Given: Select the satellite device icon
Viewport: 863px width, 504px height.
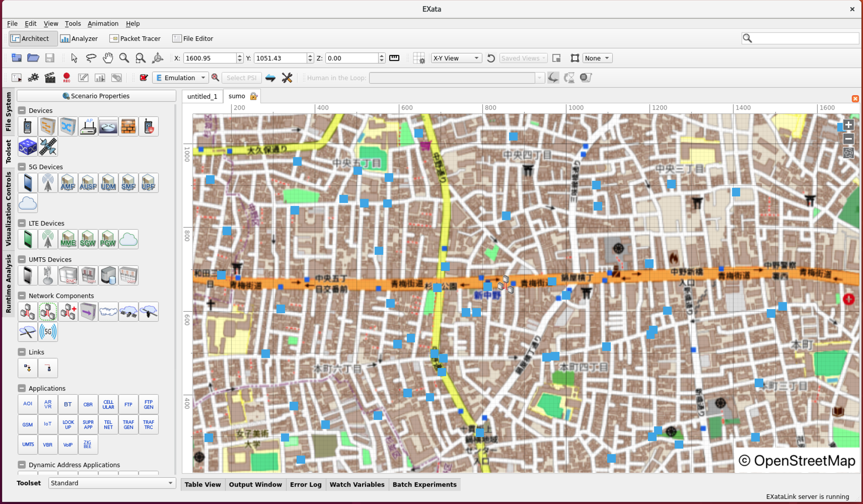Looking at the screenshot, I should [x=48, y=147].
